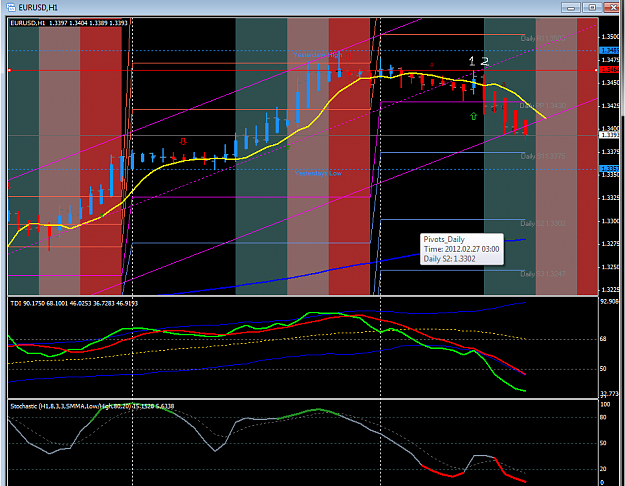This screenshot has height=486, width=625.
Task: Click the 1.3275 price scale label
Action: tap(610, 244)
